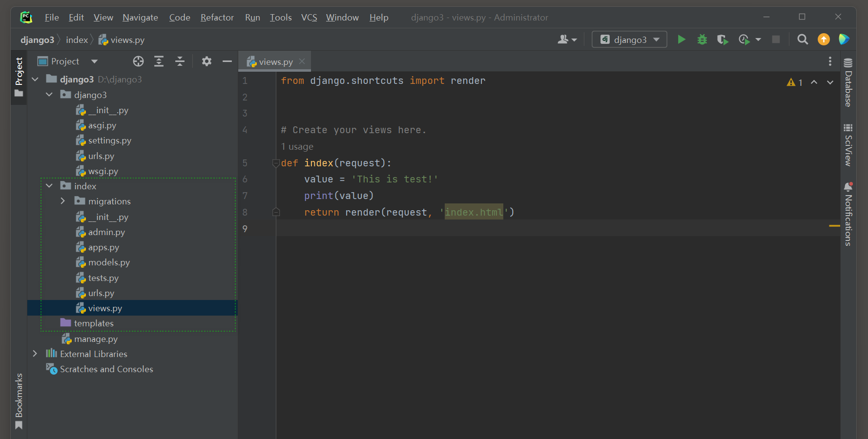The height and width of the screenshot is (439, 868).
Task: Click the Code With Me user icon
Action: [x=567, y=40]
